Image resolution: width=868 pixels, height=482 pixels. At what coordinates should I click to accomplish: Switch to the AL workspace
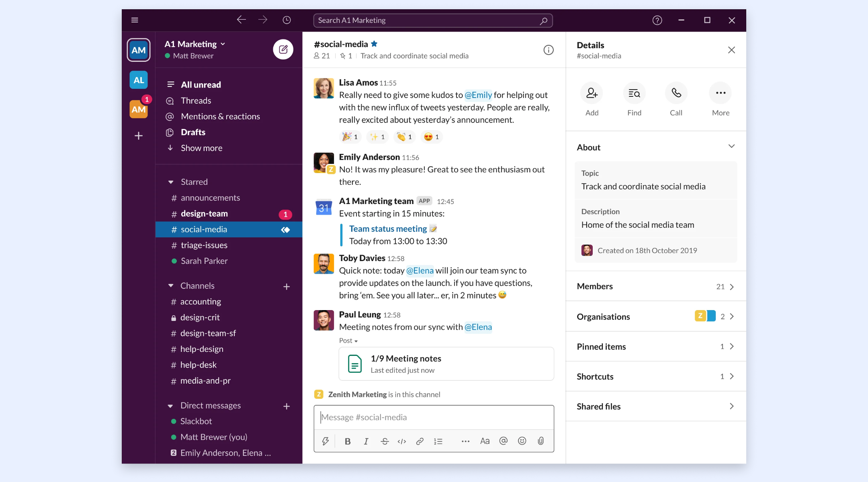pos(139,80)
